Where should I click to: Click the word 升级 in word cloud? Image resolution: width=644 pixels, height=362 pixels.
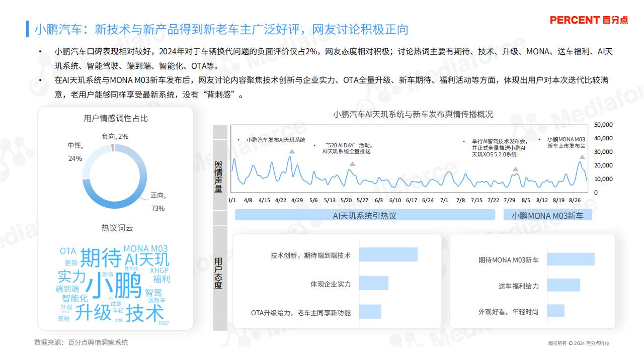(x=93, y=313)
